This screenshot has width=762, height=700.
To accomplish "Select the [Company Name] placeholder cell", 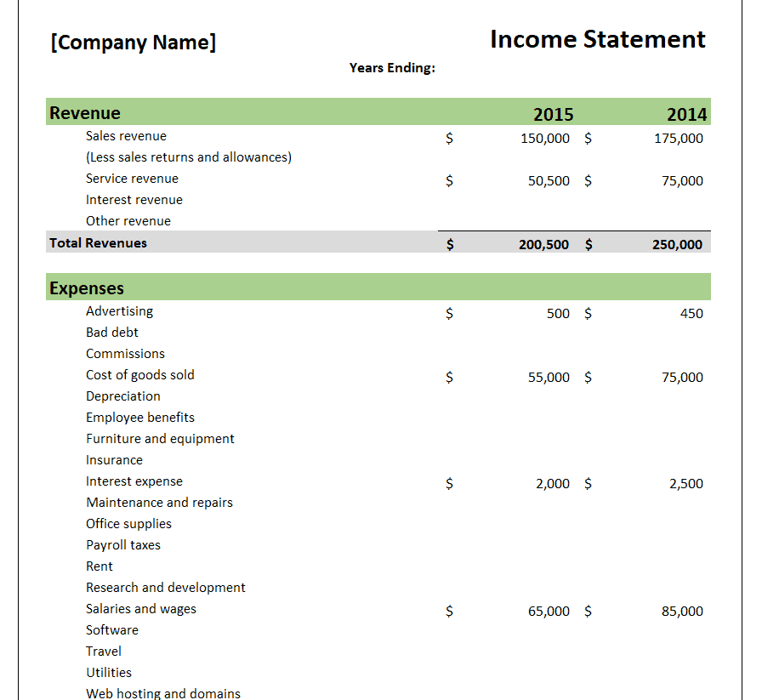I will tap(134, 43).
